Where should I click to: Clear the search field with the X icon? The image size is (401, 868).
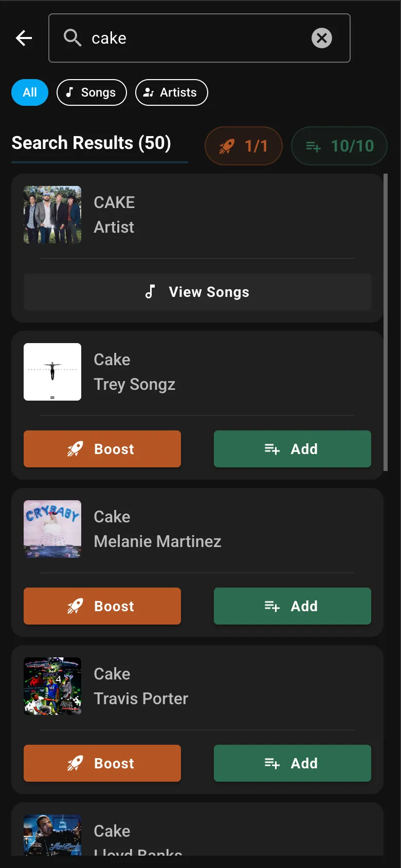(x=322, y=38)
